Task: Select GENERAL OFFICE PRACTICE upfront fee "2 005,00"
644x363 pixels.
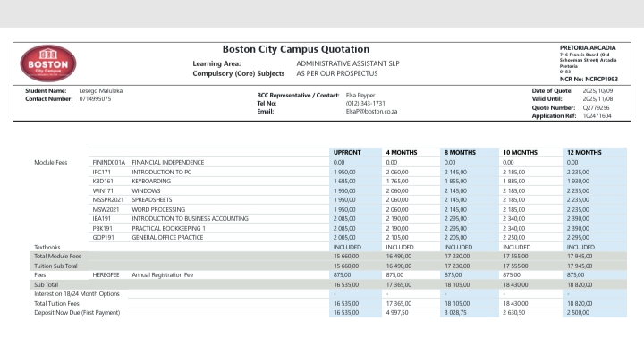Action: click(344, 238)
